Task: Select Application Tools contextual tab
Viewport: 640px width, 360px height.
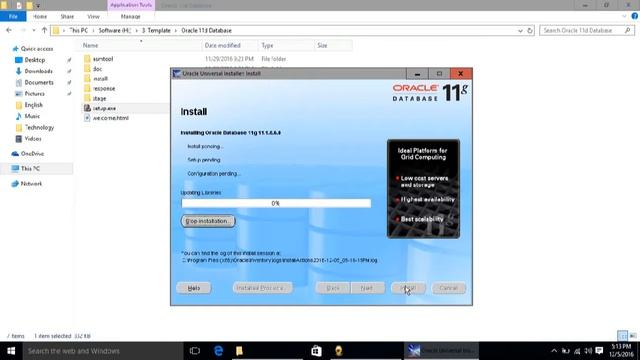Action: click(131, 5)
